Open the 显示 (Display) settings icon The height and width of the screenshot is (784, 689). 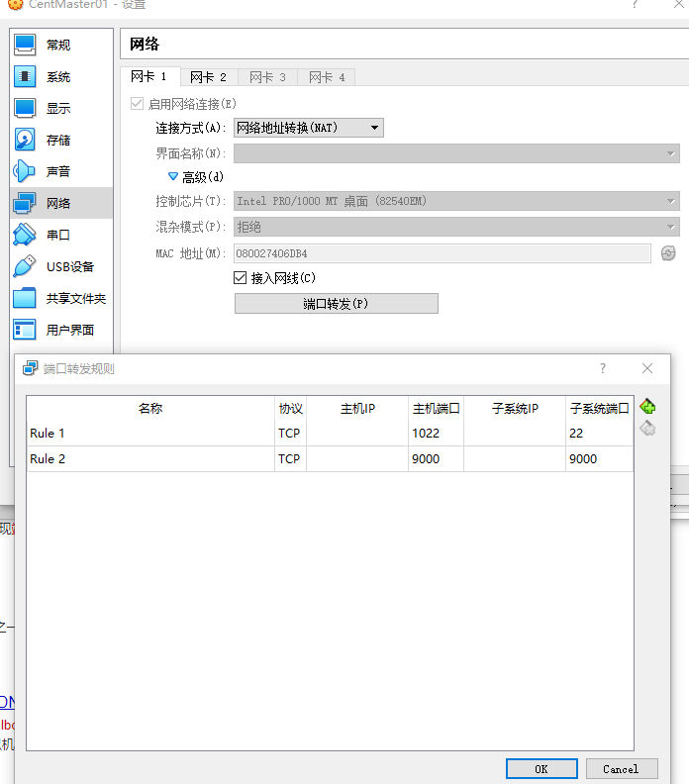point(25,108)
